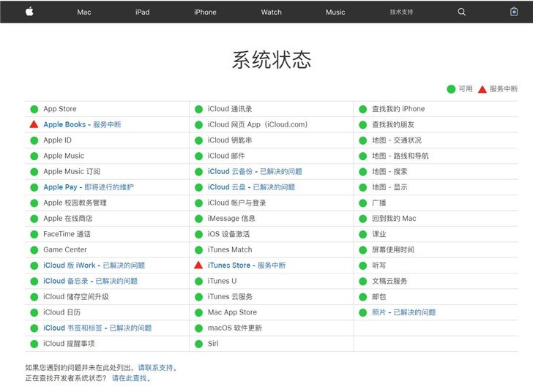Open iCloud 云盘 - 已解决的问题 link
Image resolution: width=533 pixels, height=392 pixels.
[252, 187]
